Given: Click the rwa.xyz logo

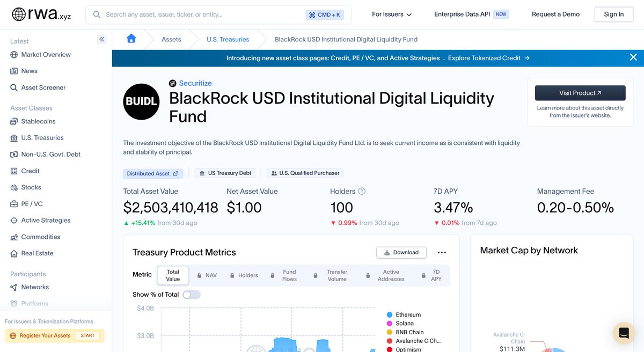Looking at the screenshot, I should [x=42, y=14].
